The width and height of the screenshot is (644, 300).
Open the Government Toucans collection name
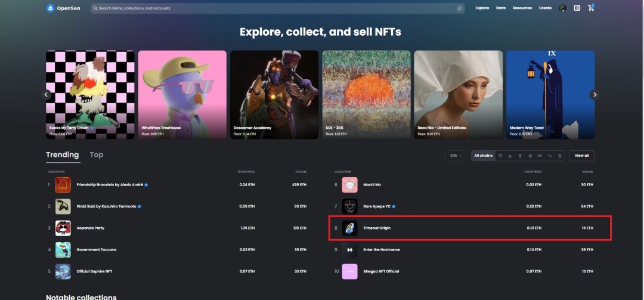tap(97, 250)
